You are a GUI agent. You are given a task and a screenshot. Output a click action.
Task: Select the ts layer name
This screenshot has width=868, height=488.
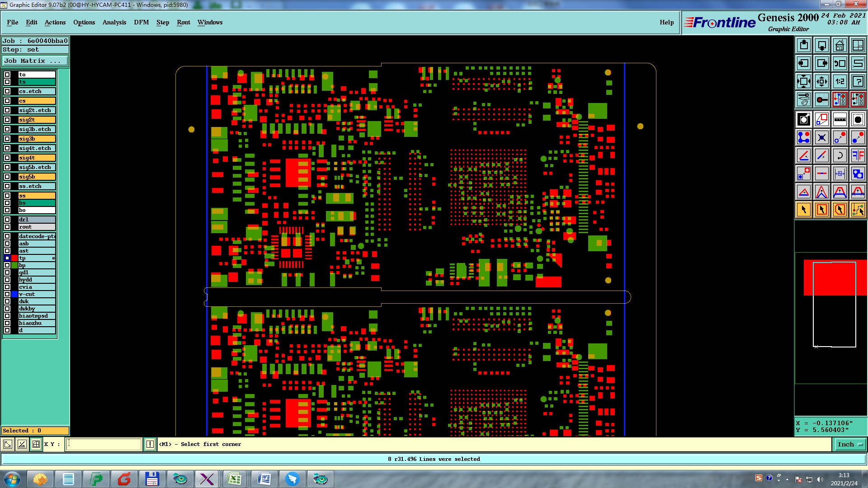(37, 82)
